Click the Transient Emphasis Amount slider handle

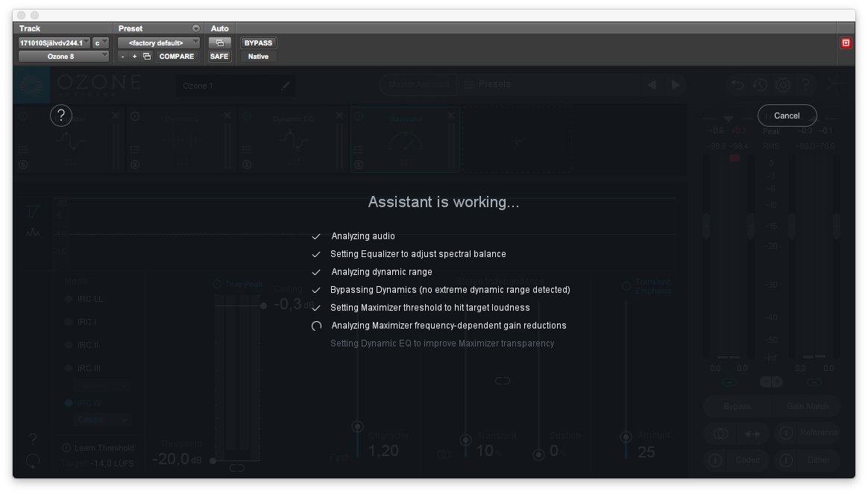(626, 437)
